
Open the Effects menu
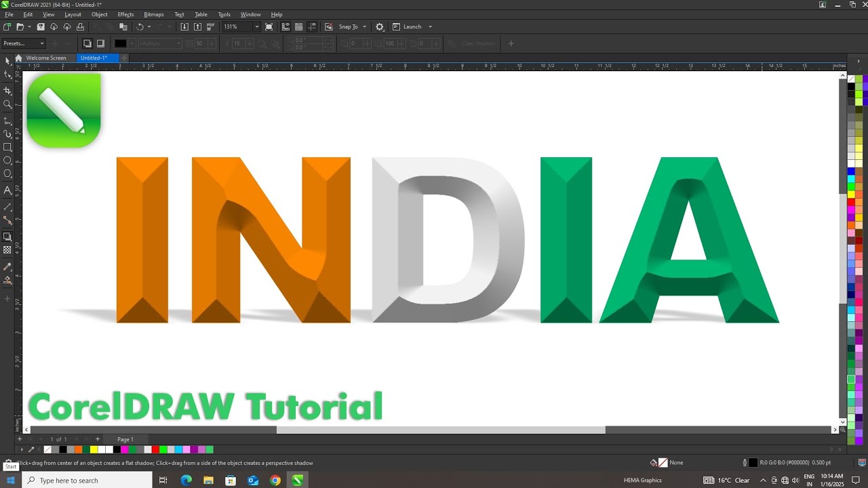(x=125, y=14)
